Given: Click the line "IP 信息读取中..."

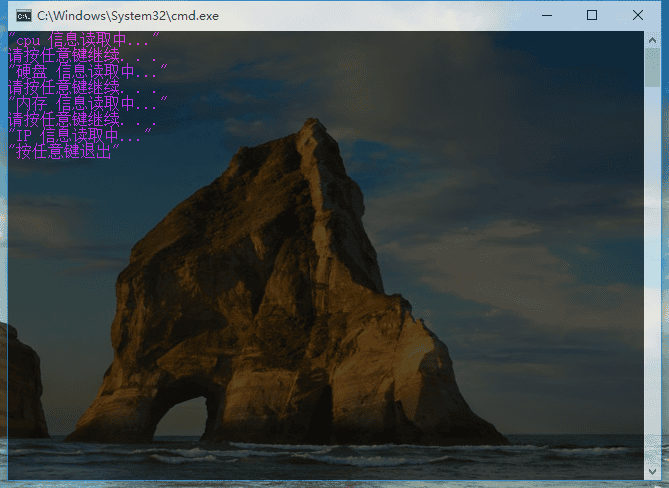Looking at the screenshot, I should (x=80, y=136).
